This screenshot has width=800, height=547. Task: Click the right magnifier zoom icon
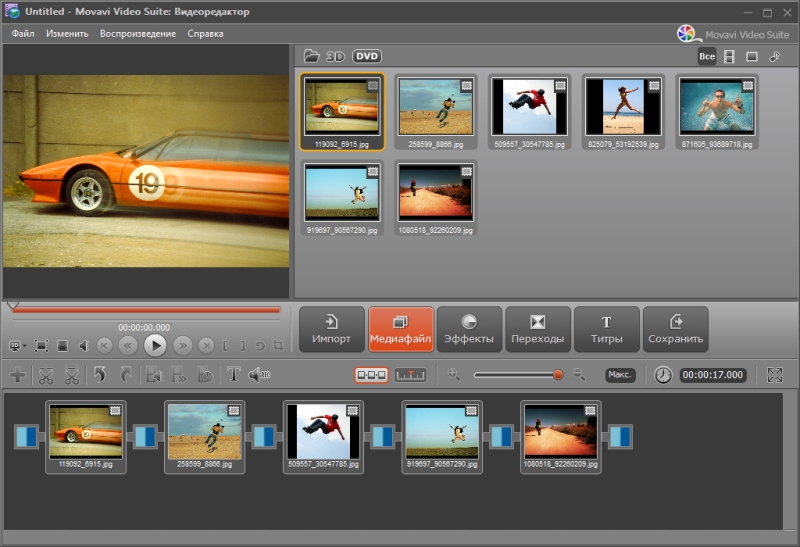tap(579, 375)
